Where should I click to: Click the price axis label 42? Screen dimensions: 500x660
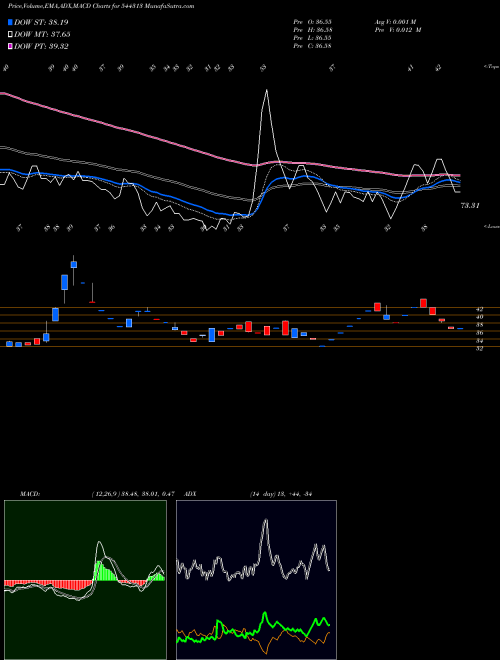(x=479, y=309)
